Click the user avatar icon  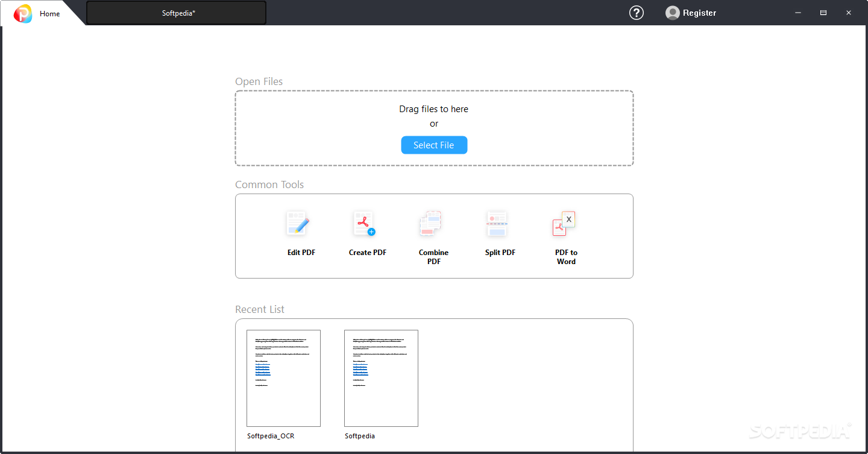click(672, 13)
